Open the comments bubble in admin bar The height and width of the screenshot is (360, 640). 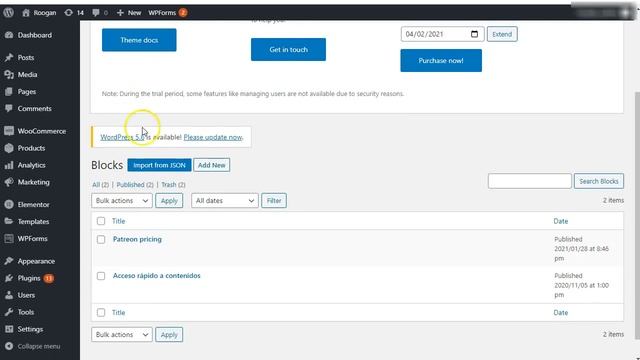coord(96,13)
